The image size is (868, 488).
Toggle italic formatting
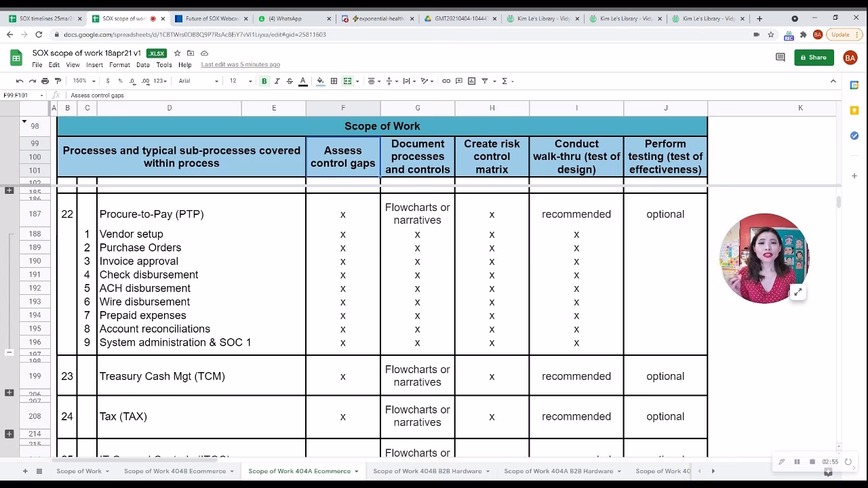click(x=277, y=81)
